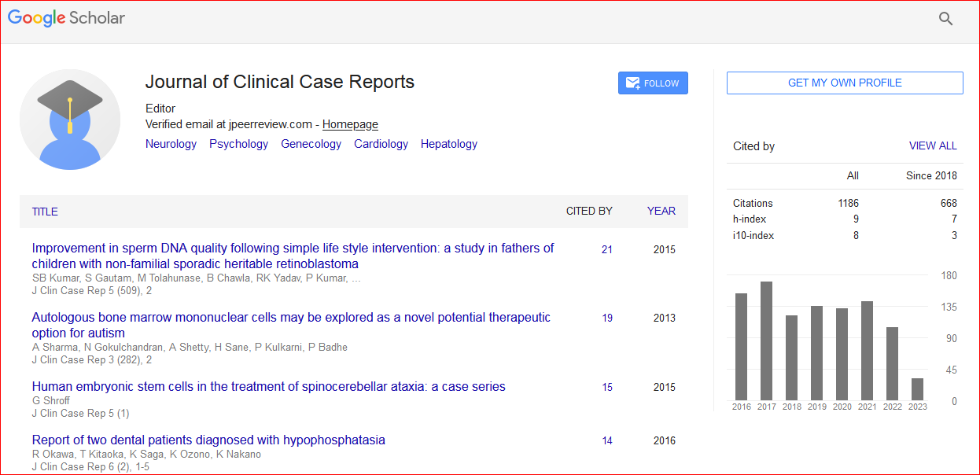Click the Cited By column header
The width and height of the screenshot is (980, 475).
tap(588, 211)
